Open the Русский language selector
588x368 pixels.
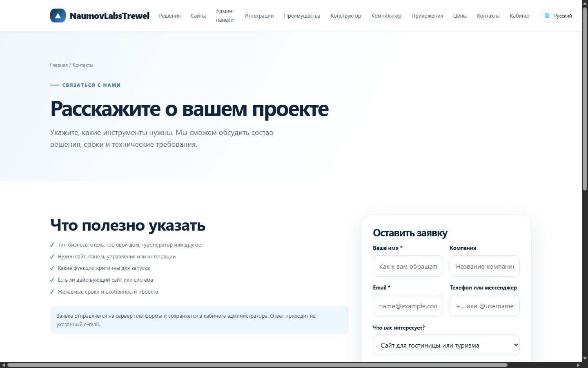pos(561,16)
